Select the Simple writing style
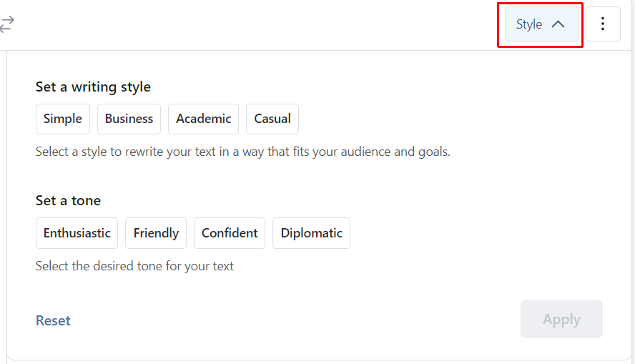 [x=63, y=119]
